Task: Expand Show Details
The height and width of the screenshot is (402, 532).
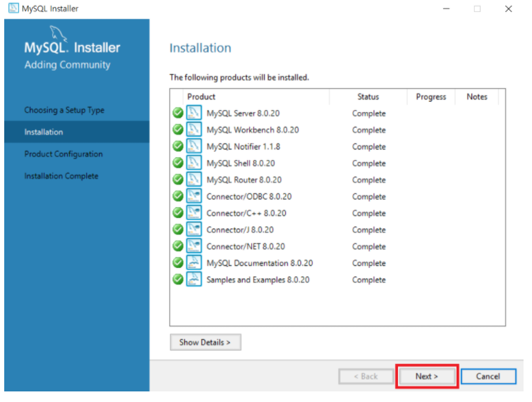Action: [205, 342]
